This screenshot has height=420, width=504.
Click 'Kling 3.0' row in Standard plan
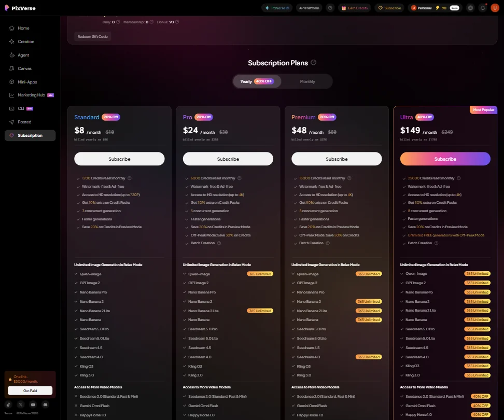click(x=119, y=375)
